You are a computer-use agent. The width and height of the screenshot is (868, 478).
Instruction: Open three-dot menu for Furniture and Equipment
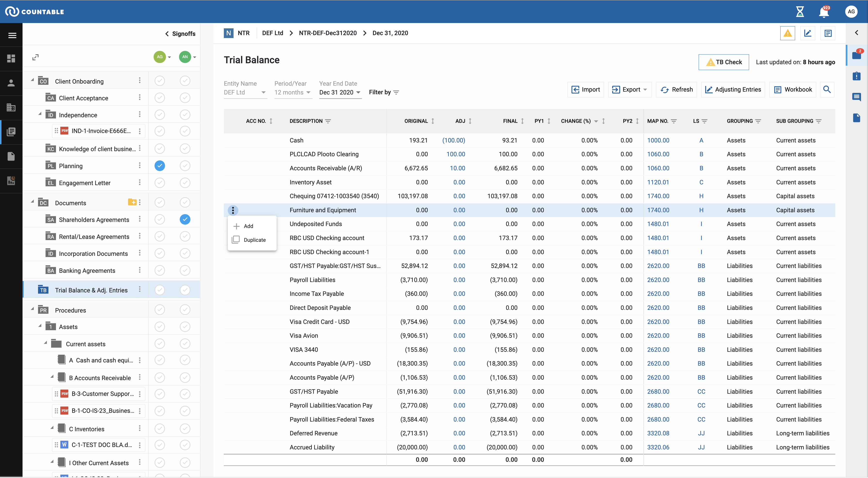click(233, 210)
